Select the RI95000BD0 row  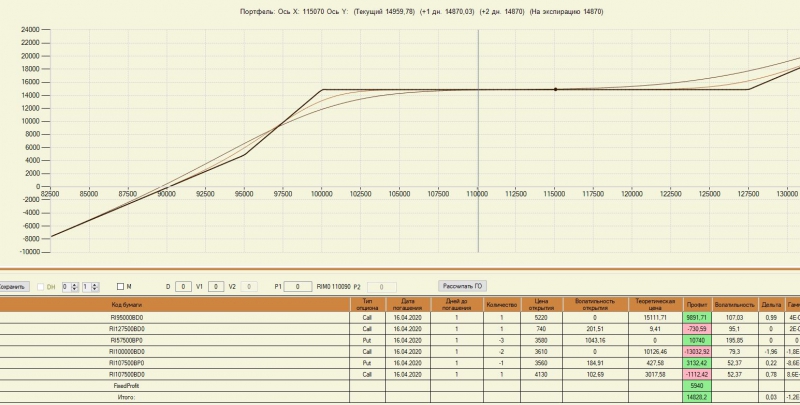point(400,318)
